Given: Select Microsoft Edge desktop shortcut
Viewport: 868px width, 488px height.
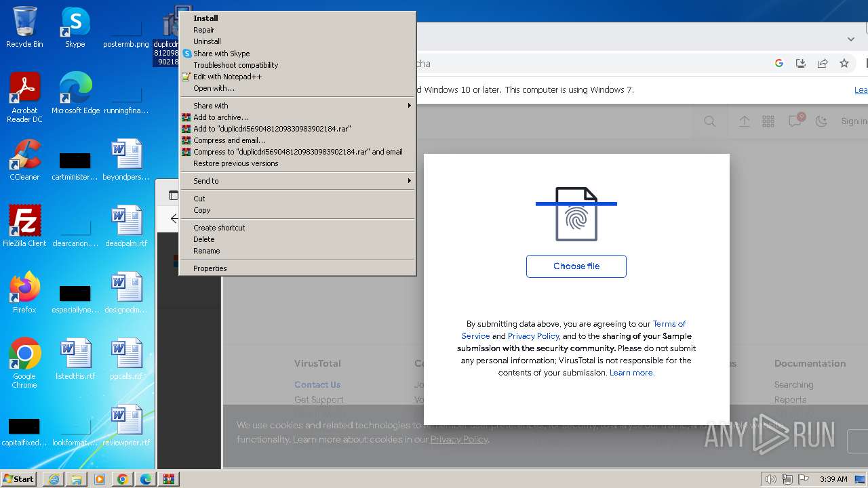Looking at the screenshot, I should [75, 94].
